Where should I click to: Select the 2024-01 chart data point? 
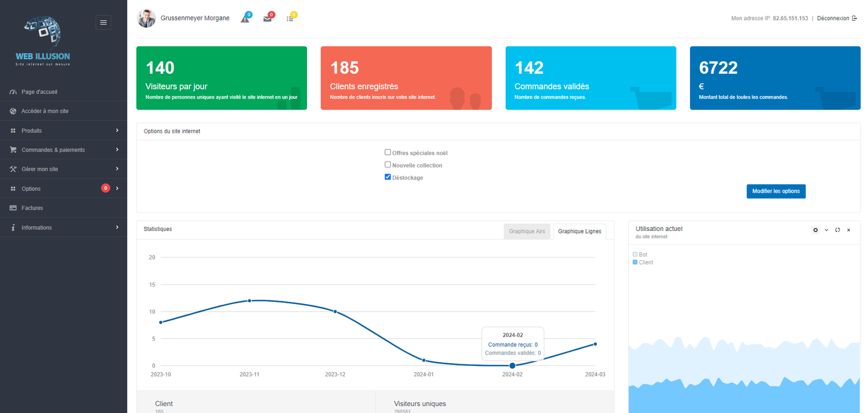click(424, 360)
